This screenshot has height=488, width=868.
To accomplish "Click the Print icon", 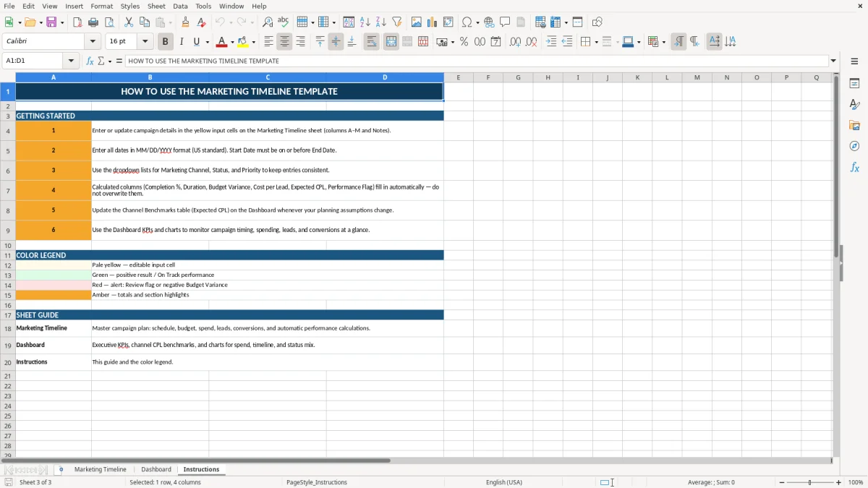I will (93, 22).
